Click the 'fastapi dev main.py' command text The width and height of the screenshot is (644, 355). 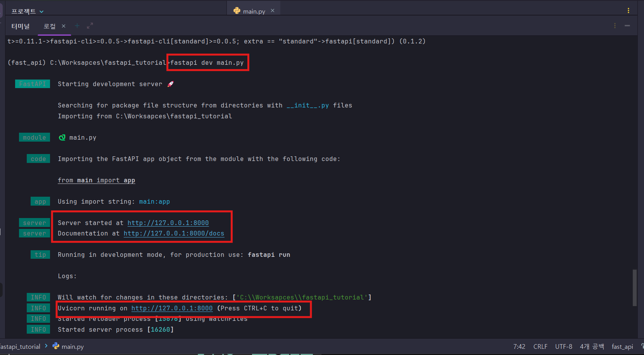coord(207,62)
